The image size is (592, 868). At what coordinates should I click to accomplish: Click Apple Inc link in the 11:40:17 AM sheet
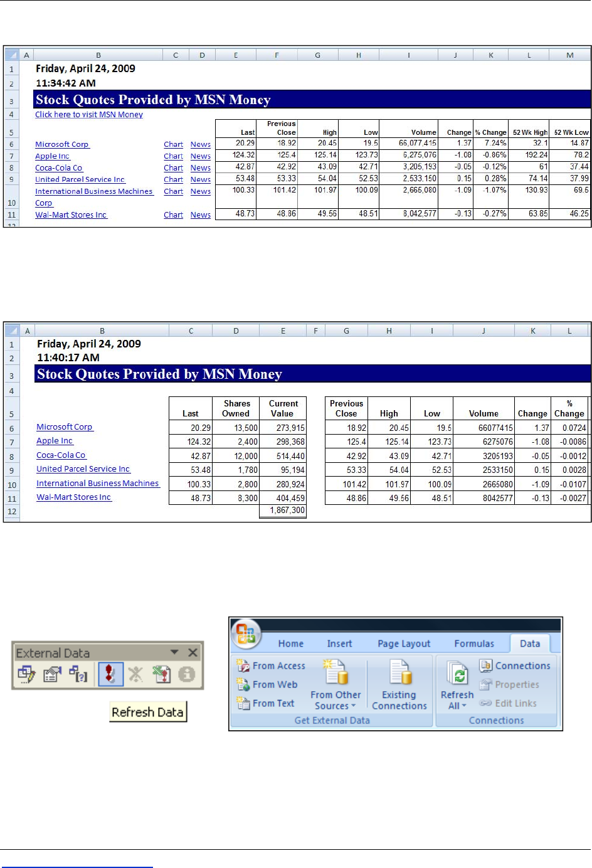click(x=55, y=441)
